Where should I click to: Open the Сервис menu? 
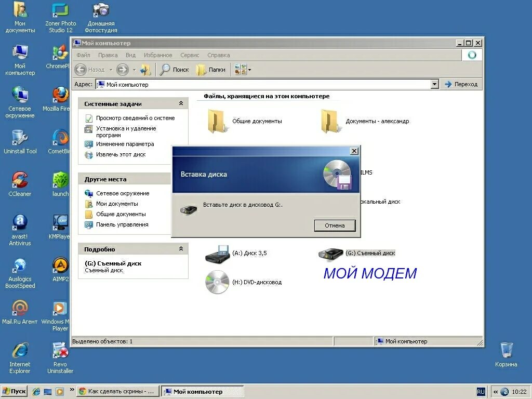[x=190, y=55]
